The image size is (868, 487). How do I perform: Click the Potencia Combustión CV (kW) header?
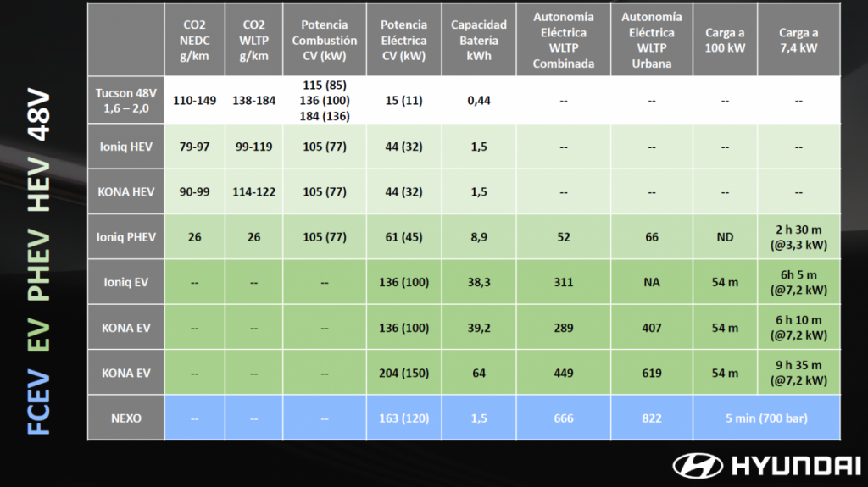324,40
